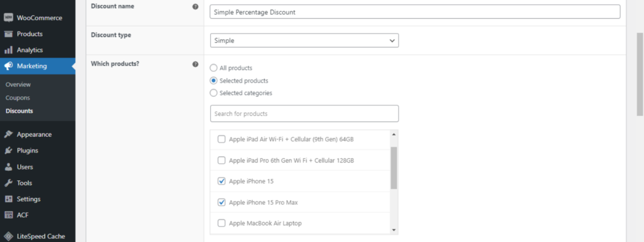Click the Marketing megaphone icon
The width and height of the screenshot is (644, 242).
tap(8, 66)
